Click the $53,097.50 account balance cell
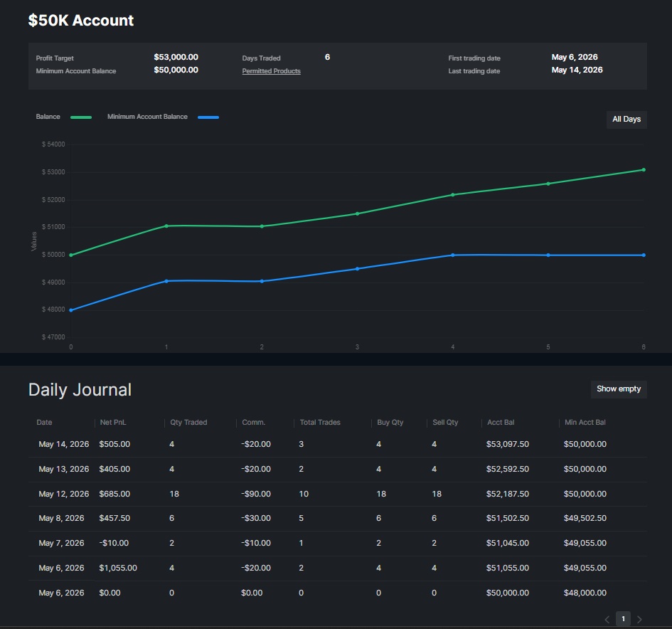The image size is (672, 629). click(x=508, y=444)
